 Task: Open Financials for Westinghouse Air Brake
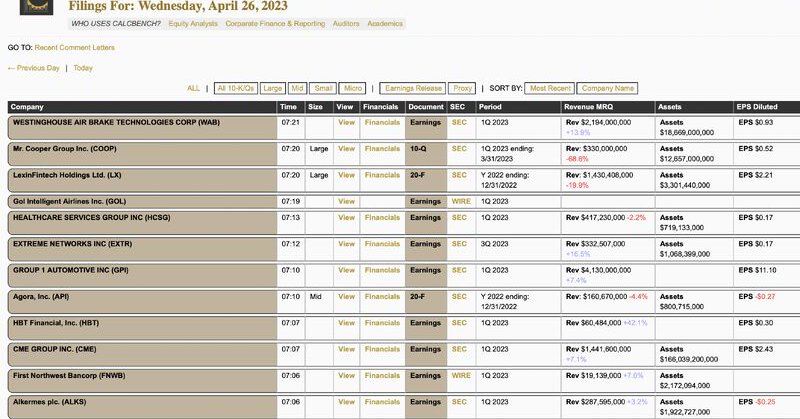[x=382, y=122]
